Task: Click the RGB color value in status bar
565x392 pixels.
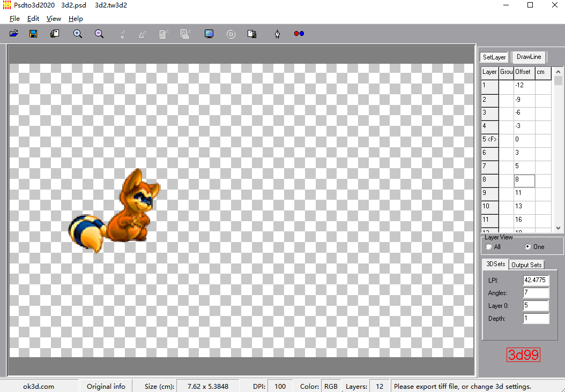Action: (x=331, y=386)
